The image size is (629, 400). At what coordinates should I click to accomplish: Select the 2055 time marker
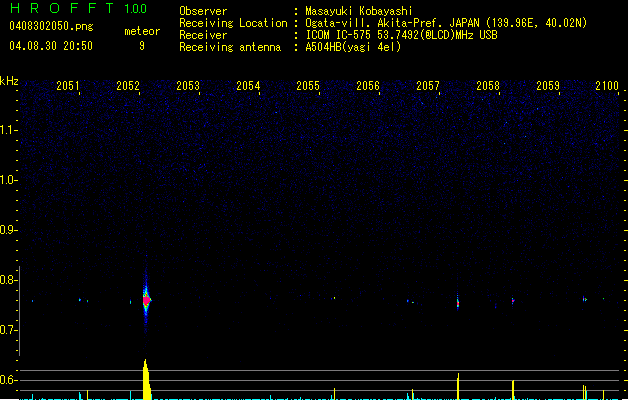click(308, 87)
